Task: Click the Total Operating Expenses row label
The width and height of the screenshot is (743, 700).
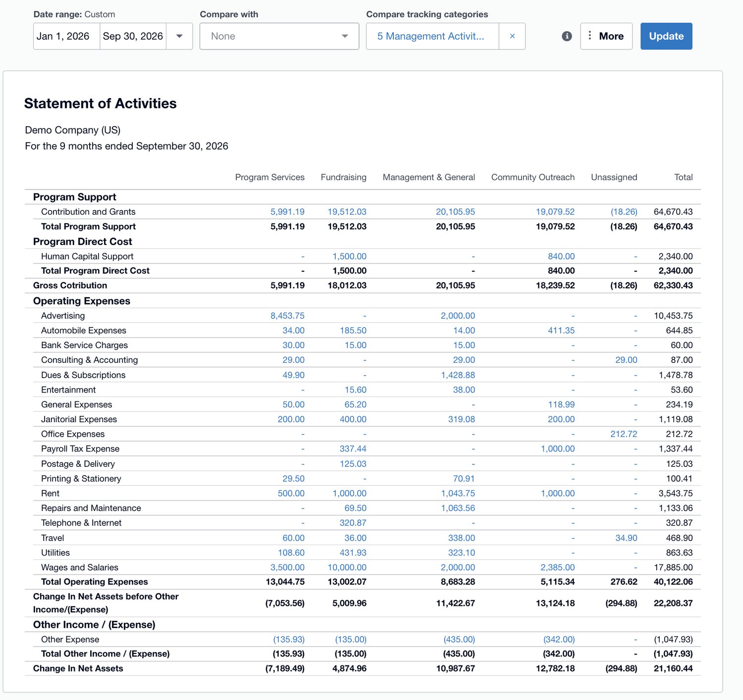Action: coord(95,582)
